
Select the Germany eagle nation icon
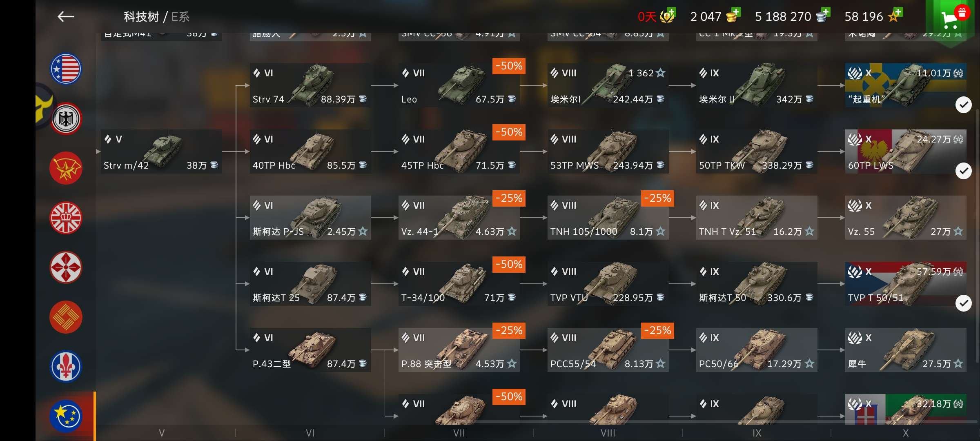tap(66, 118)
